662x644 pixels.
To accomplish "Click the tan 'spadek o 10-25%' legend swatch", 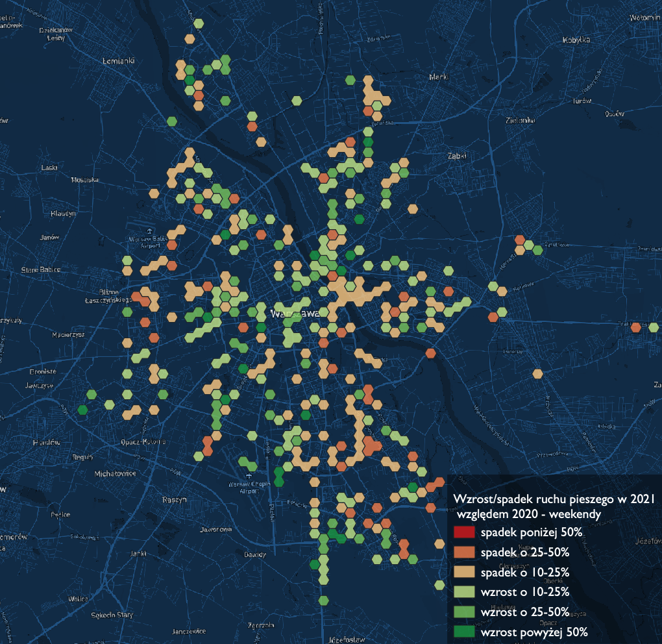I will (x=465, y=573).
